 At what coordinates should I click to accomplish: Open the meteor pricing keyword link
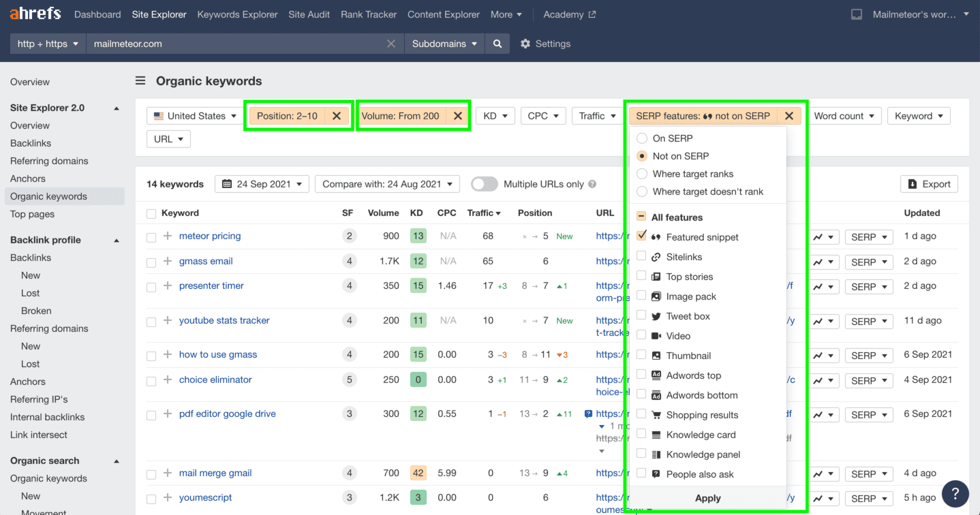coord(210,236)
